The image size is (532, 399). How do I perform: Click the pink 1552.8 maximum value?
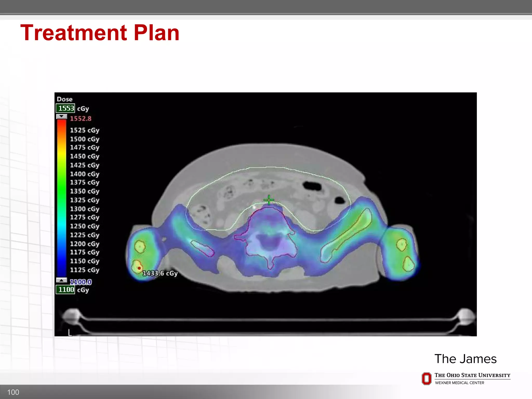(81, 119)
